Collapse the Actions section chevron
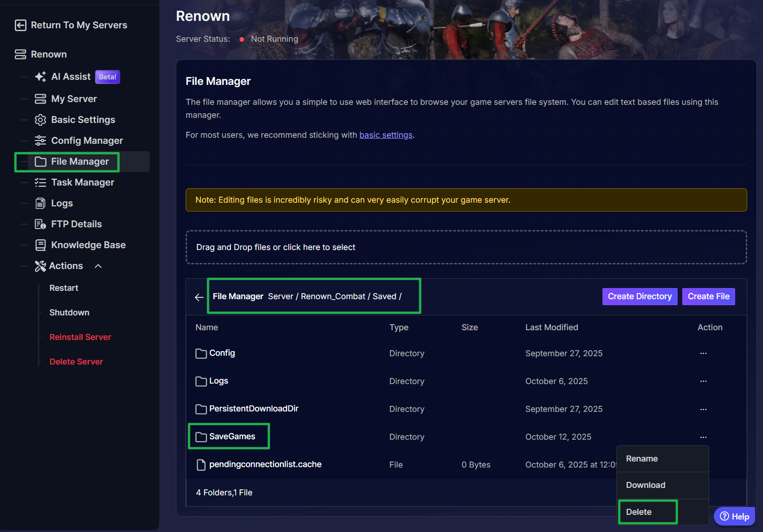 [98, 266]
